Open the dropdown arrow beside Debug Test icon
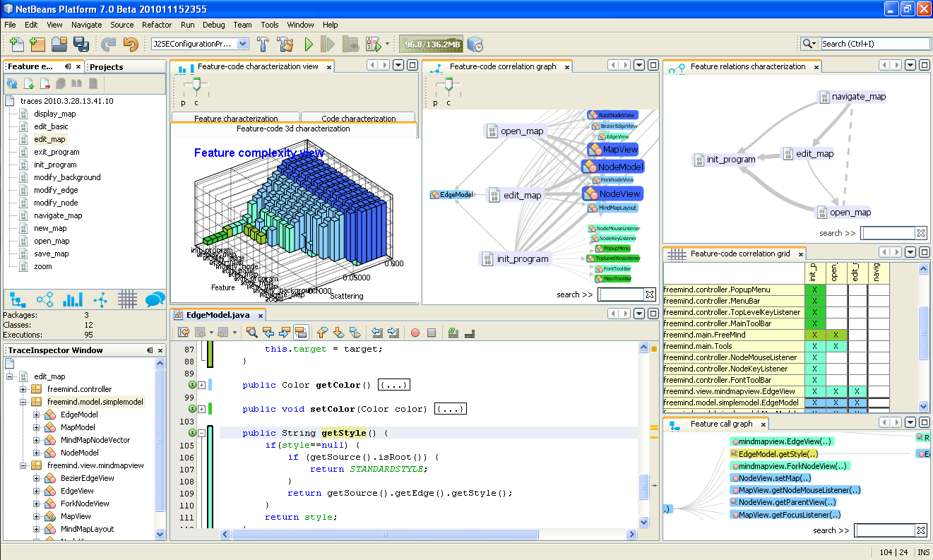Viewport: 933px width, 560px height. point(387,44)
